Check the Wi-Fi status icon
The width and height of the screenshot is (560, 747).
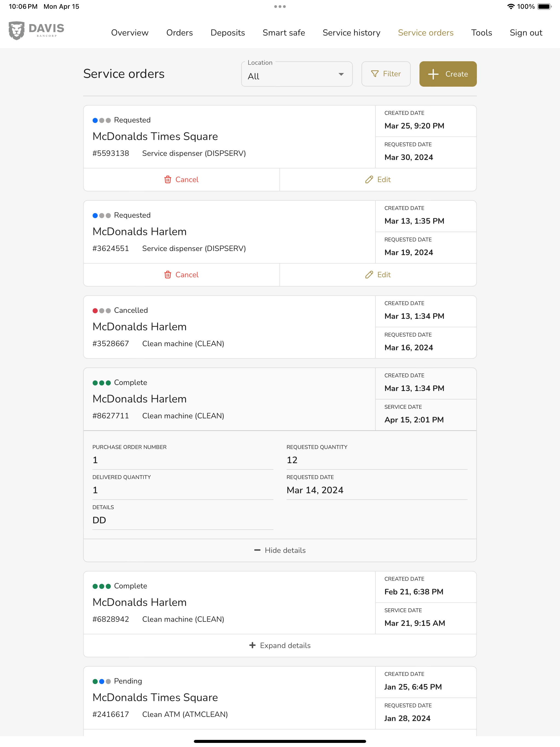pyautogui.click(x=511, y=6)
